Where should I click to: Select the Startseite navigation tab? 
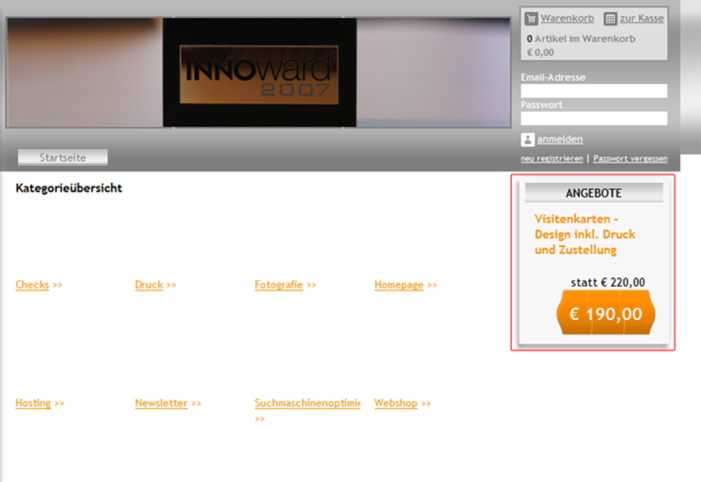(63, 157)
